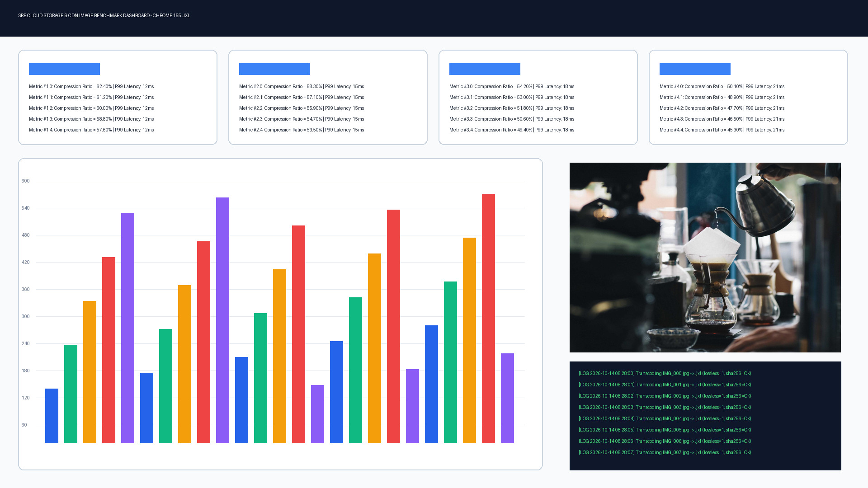Click the tallest green bar in the chart
This screenshot has width=868, height=488.
(x=450, y=362)
